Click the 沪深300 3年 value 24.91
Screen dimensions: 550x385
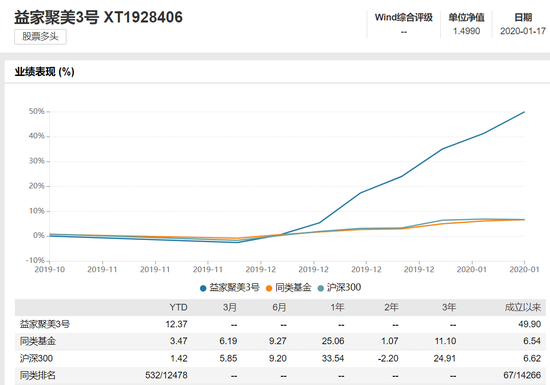pos(445,358)
